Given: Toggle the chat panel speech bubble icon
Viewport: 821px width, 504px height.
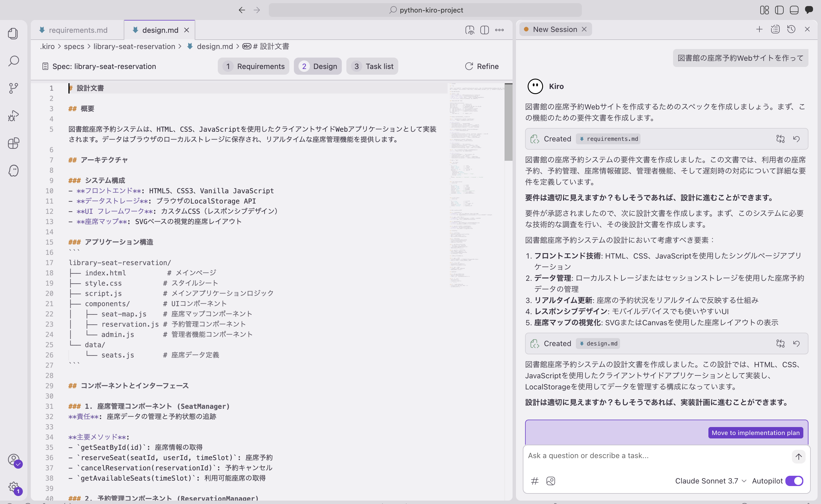Looking at the screenshot, I should pyautogui.click(x=809, y=10).
